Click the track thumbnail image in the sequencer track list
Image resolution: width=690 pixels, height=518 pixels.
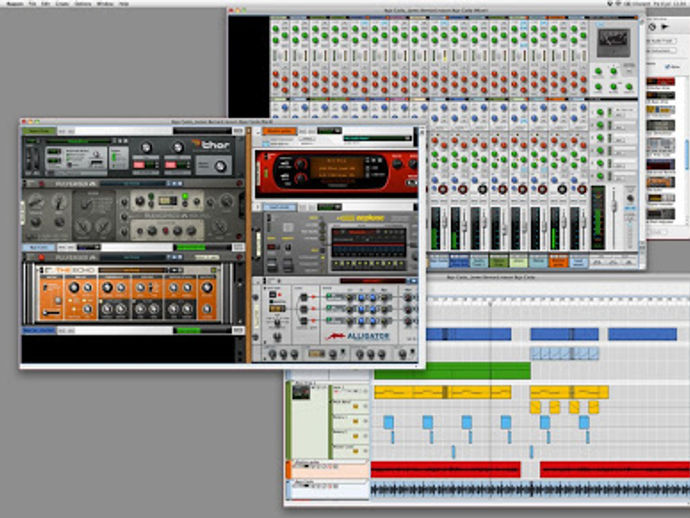tap(301, 392)
